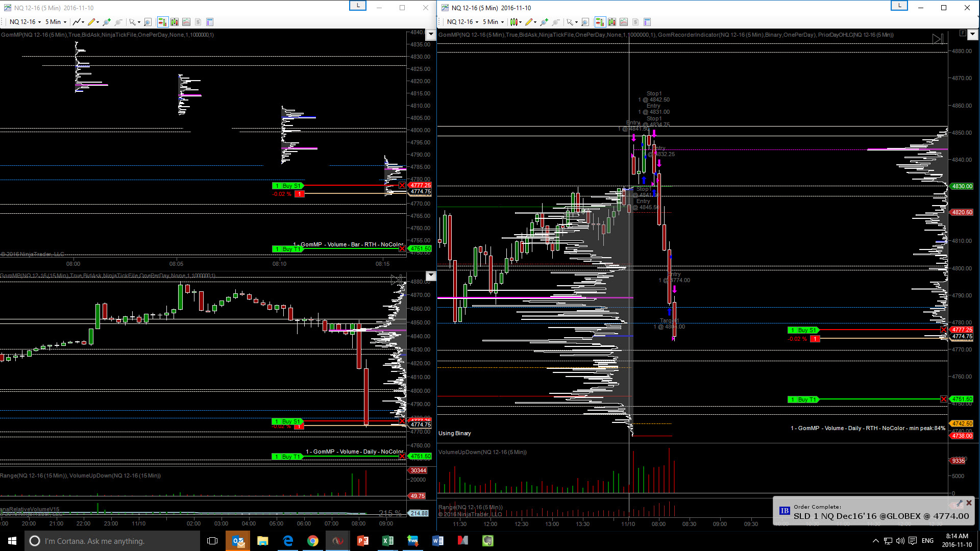This screenshot has width=980, height=551.
Task: Click the L link button in left window
Action: [x=357, y=6]
